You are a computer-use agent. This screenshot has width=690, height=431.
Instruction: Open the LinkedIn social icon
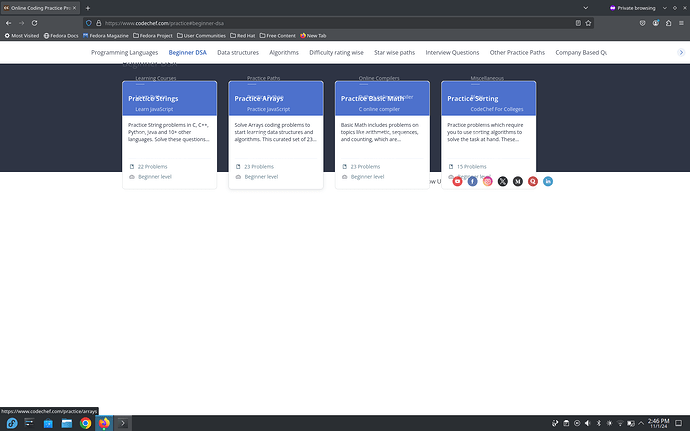[548, 181]
